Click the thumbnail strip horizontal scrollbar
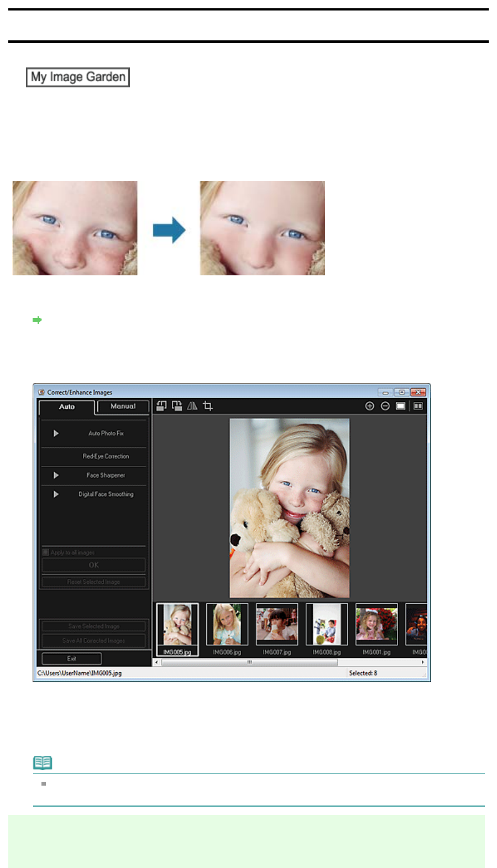497x868 pixels. 249,662
